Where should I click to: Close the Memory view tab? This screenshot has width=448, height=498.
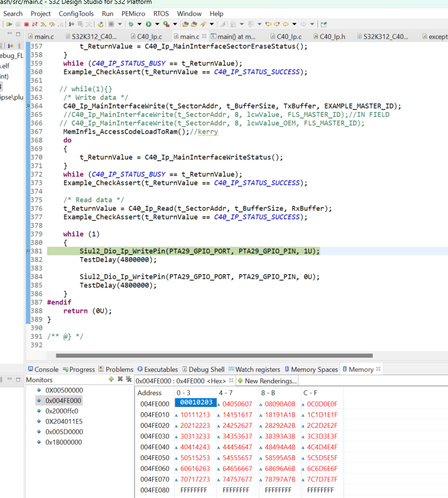378,369
